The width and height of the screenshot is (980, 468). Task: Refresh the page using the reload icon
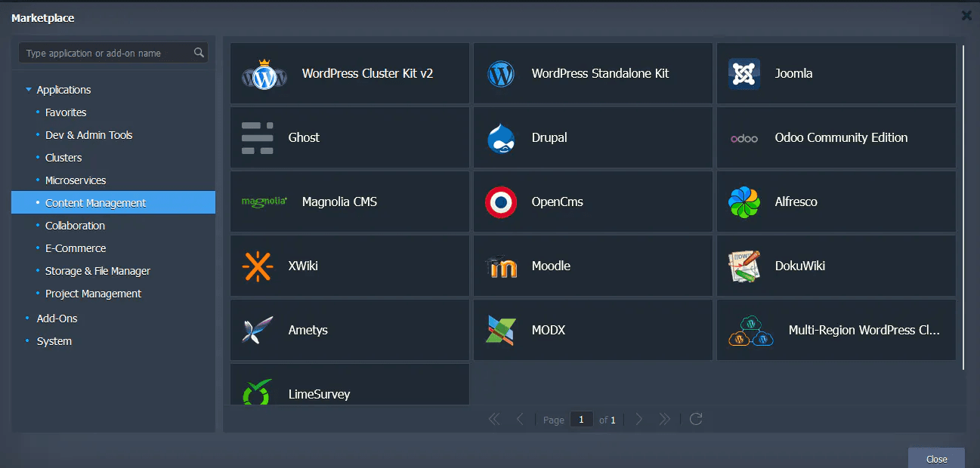[695, 419]
